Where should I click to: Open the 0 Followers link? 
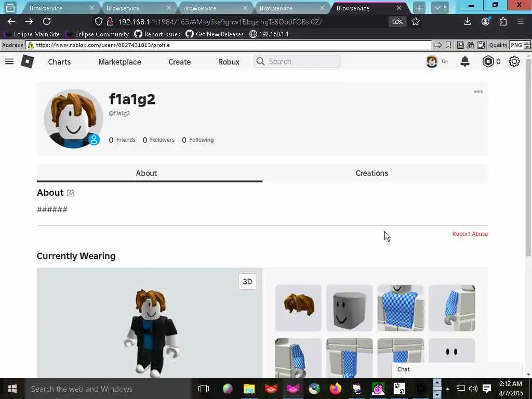coord(158,140)
